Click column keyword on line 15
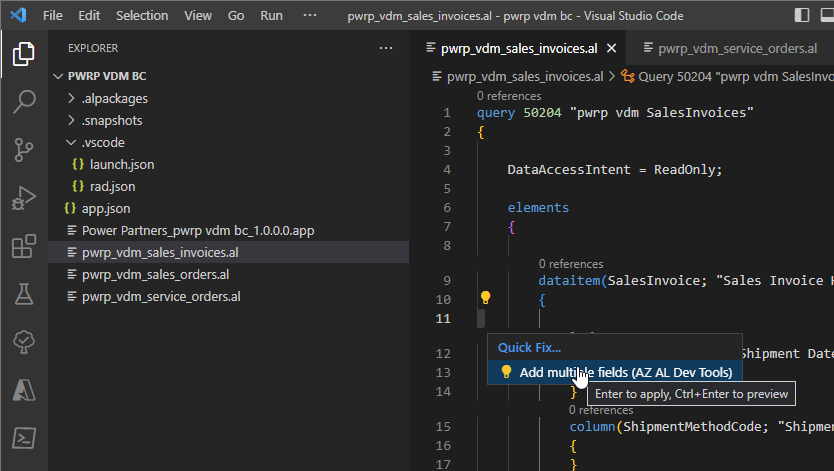834x471 pixels. [x=592, y=426]
